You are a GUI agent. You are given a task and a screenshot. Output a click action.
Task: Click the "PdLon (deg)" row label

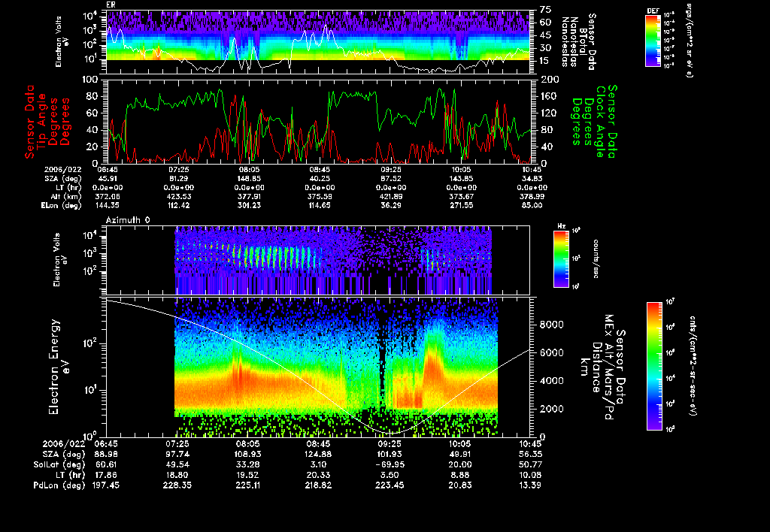tap(59, 485)
